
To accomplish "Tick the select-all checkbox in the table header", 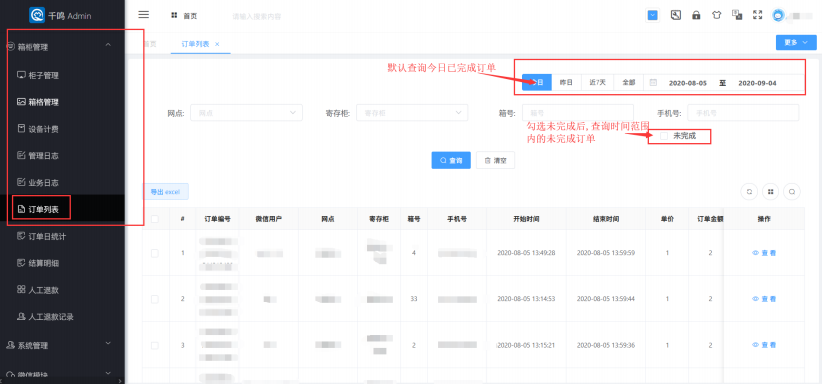I will click(x=154, y=219).
